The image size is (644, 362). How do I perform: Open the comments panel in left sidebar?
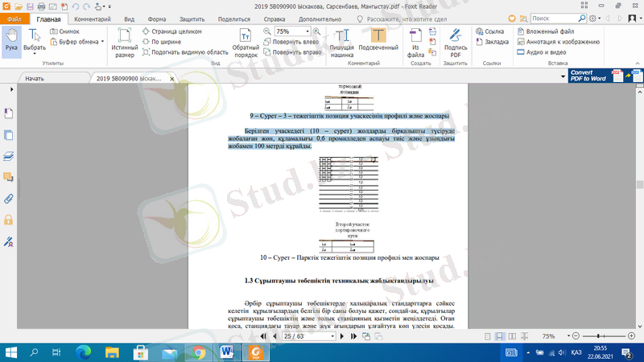(x=9, y=177)
